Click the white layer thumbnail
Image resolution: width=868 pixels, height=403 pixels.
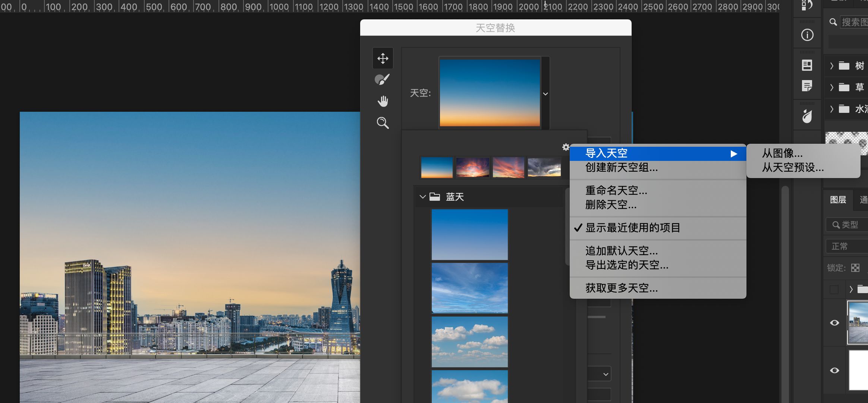(x=858, y=370)
